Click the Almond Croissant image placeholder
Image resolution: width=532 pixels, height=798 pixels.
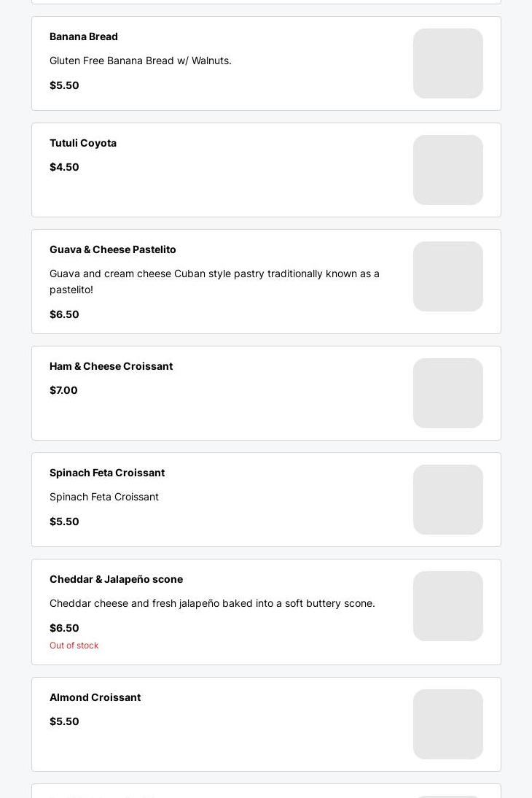click(x=447, y=724)
